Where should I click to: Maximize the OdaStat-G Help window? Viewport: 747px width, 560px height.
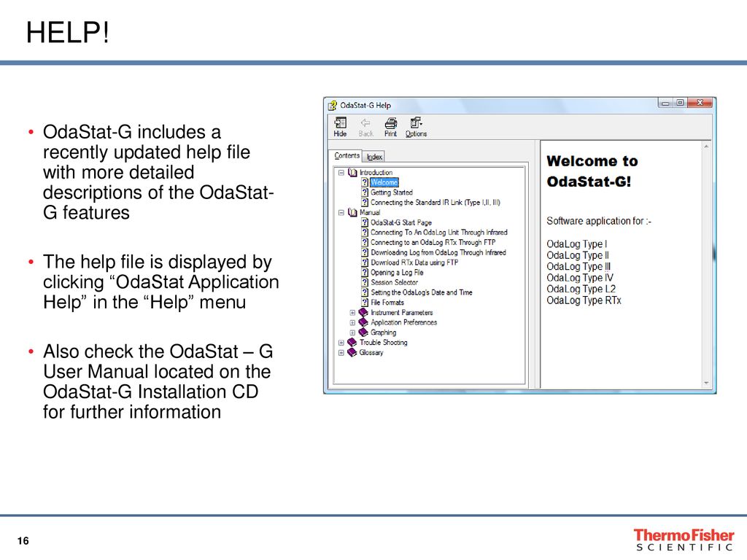coord(680,103)
